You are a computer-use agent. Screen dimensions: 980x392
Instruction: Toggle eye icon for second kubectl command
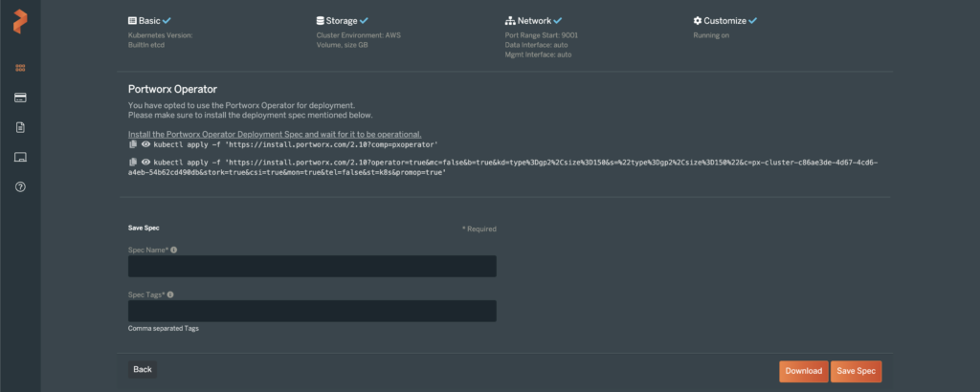click(145, 163)
